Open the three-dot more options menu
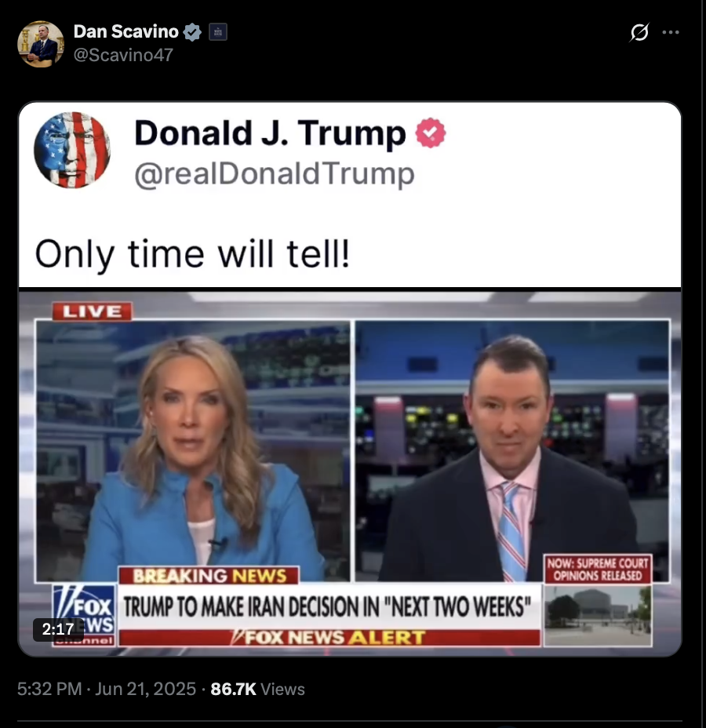 671,32
